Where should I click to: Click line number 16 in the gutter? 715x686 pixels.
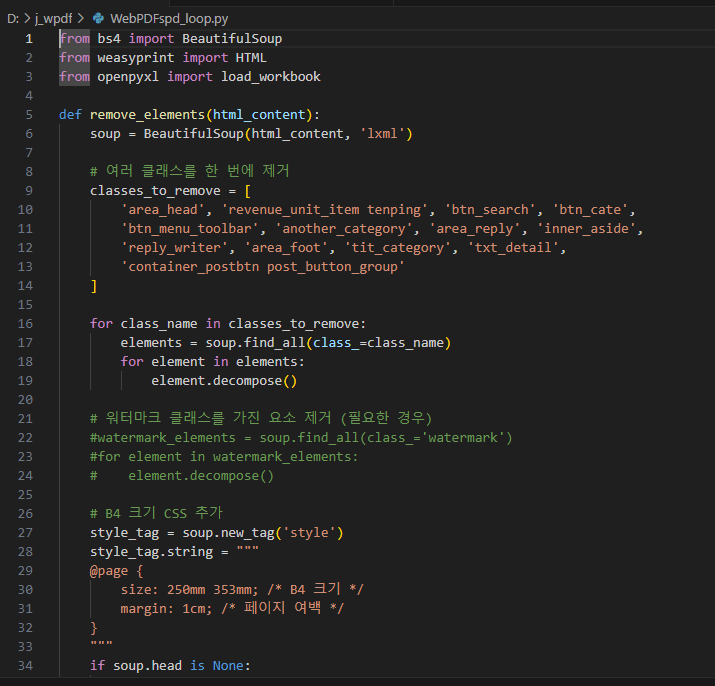tap(25, 324)
